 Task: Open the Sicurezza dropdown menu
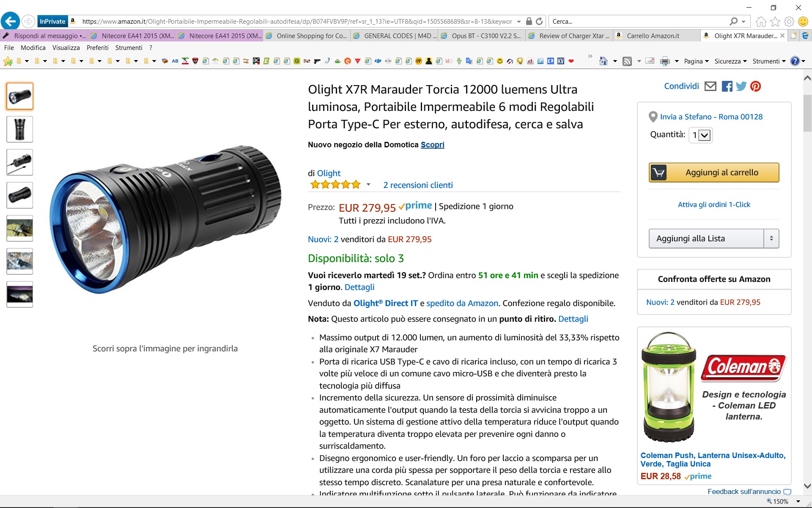pos(731,61)
